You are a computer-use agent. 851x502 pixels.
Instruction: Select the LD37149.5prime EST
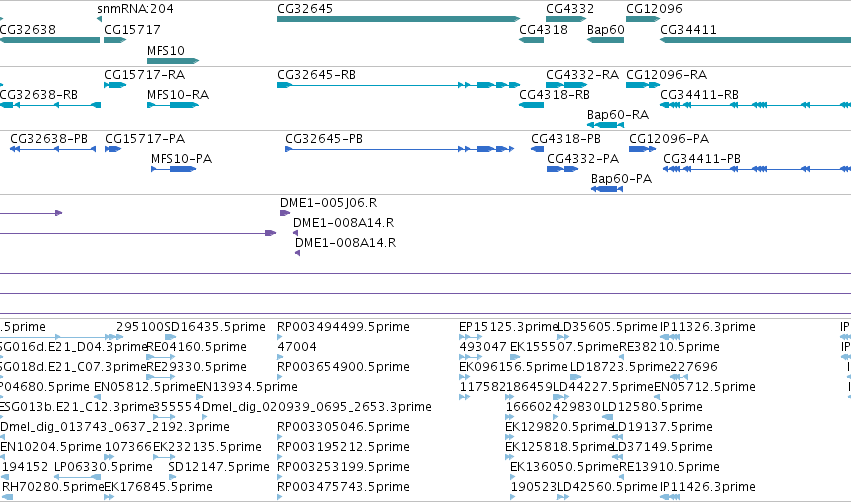[x=617, y=457]
